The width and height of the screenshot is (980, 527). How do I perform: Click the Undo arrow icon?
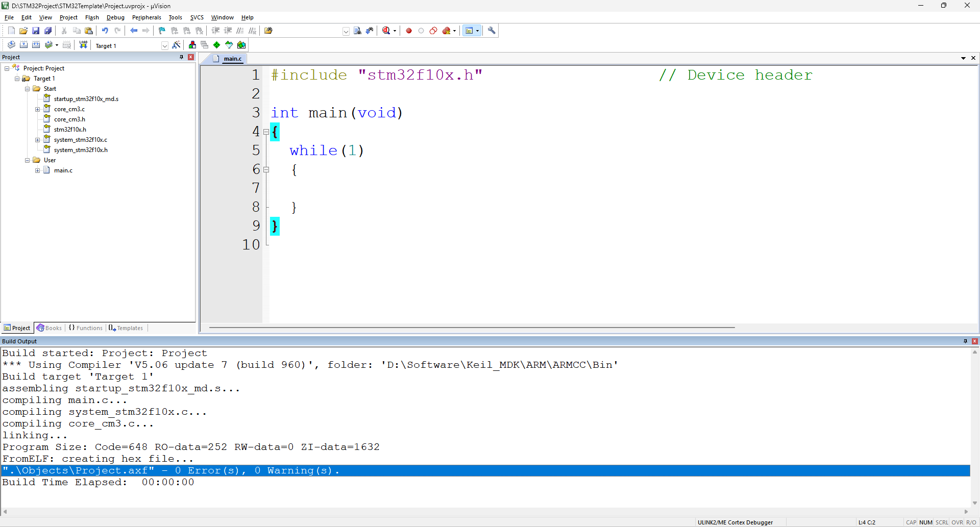pos(105,31)
